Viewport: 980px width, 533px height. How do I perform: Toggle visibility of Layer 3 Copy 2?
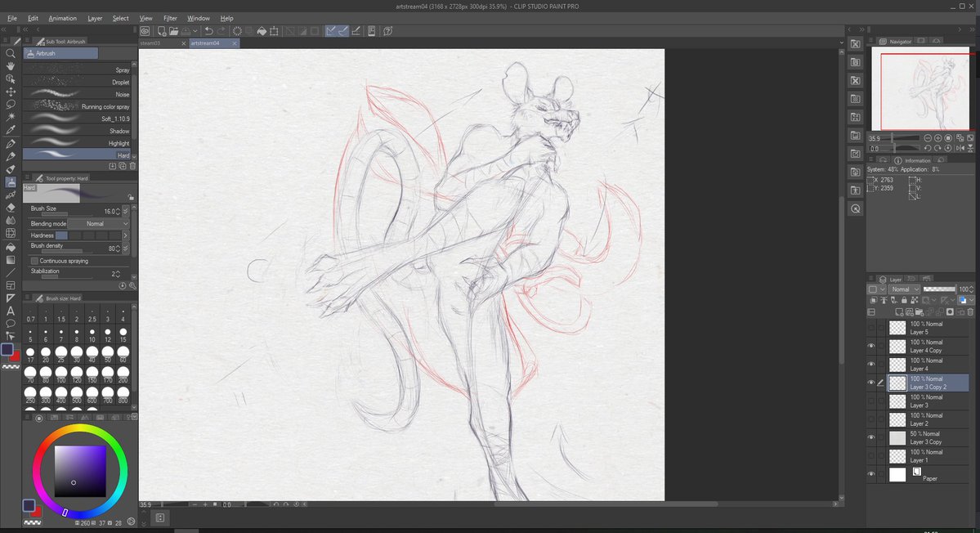[x=871, y=383]
